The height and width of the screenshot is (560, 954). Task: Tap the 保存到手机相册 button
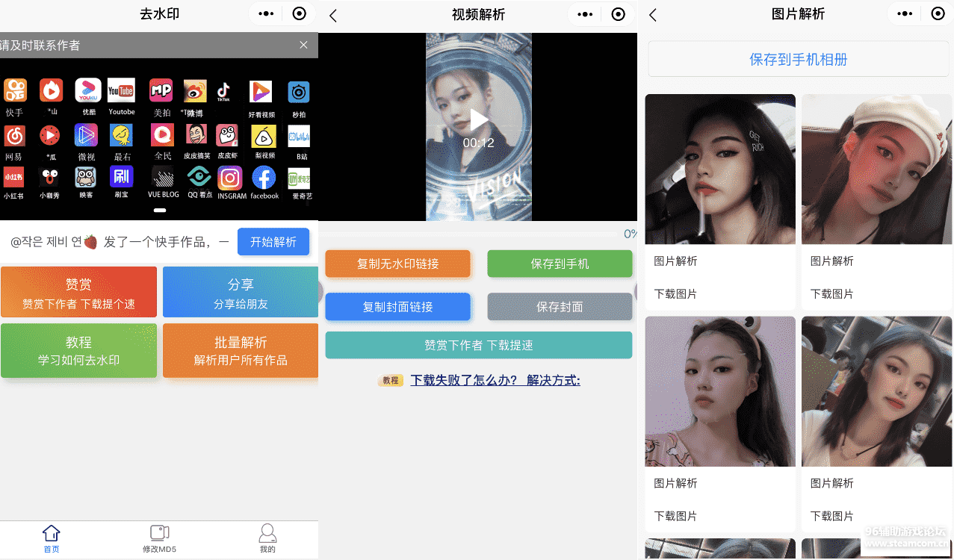tap(798, 60)
